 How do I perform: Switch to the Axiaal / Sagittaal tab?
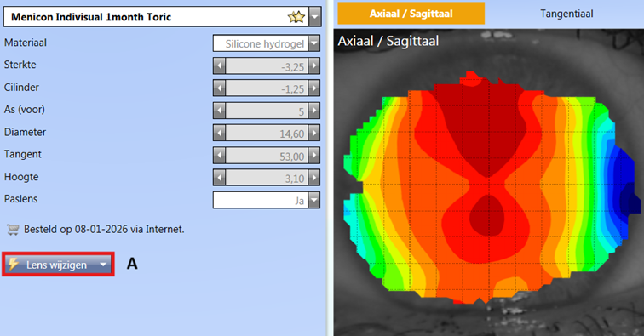click(x=411, y=14)
